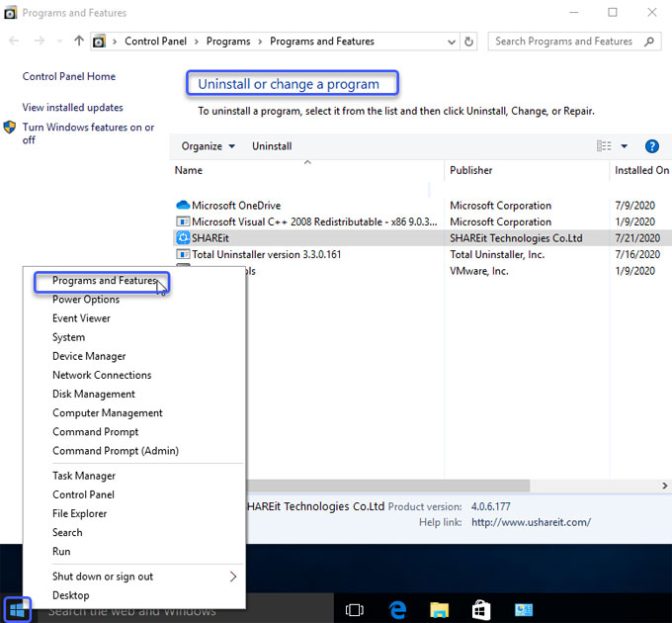Click the back navigation arrow
Screen dimensions: 672x623
point(14,42)
